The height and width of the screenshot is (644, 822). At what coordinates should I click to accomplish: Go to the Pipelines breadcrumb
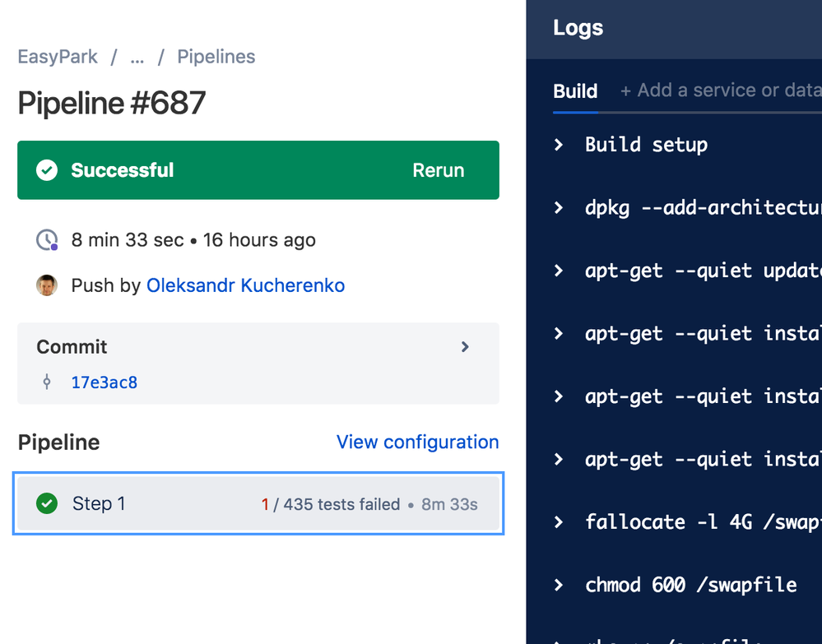(216, 57)
